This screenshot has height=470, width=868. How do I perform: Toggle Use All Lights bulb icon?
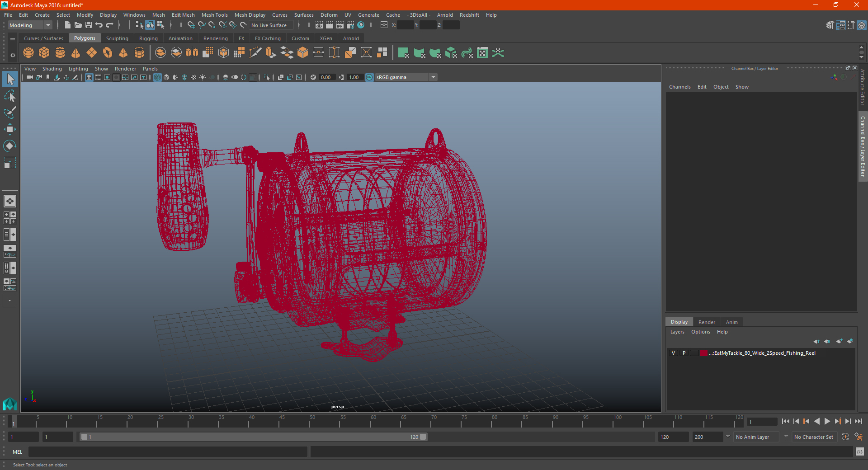tap(203, 77)
